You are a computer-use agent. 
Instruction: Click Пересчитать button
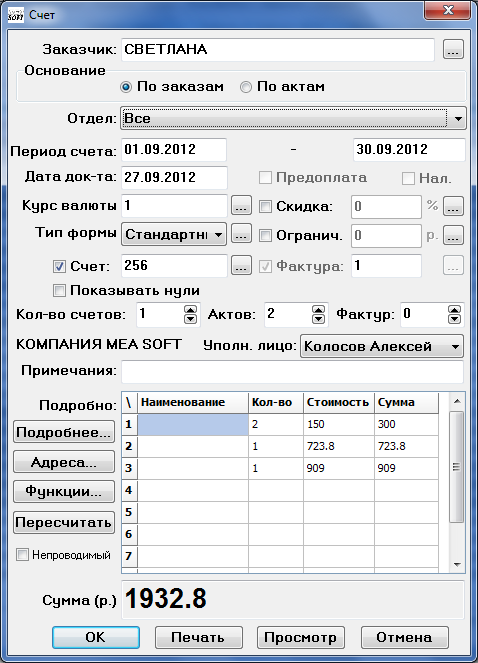click(x=64, y=523)
